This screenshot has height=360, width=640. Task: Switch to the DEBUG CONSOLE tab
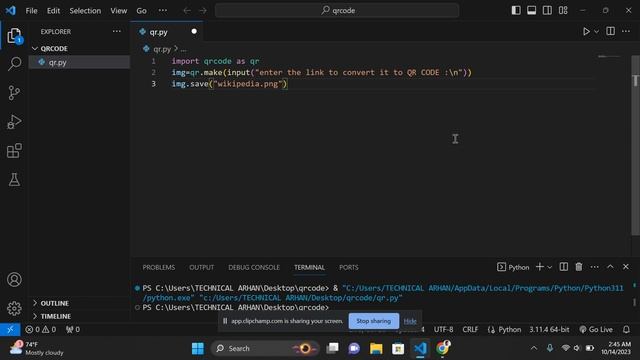point(254,267)
